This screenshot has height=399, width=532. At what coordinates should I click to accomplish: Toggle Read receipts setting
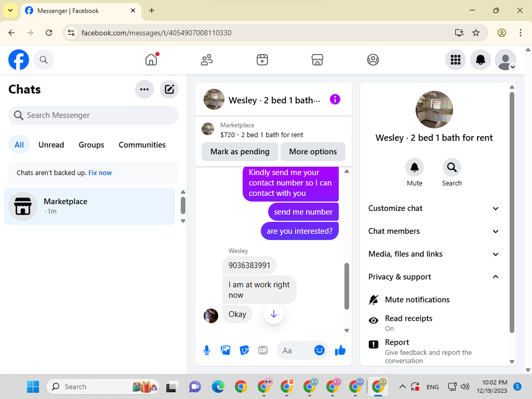434,323
